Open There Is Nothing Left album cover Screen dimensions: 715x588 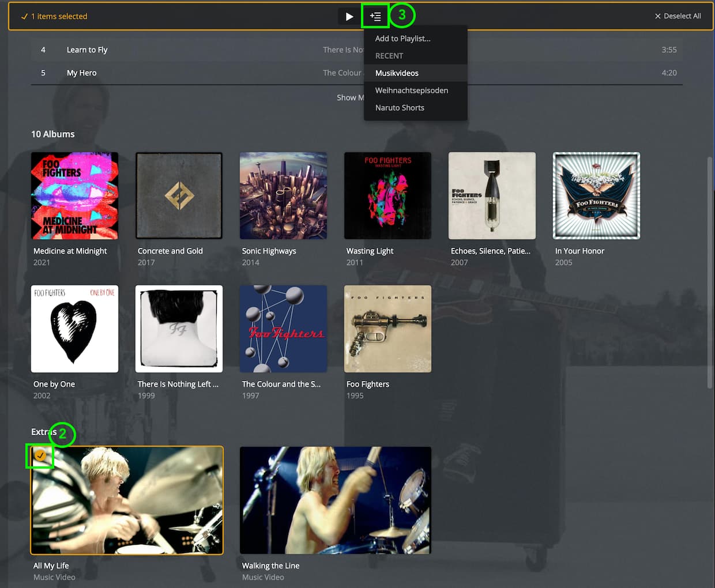coord(179,329)
